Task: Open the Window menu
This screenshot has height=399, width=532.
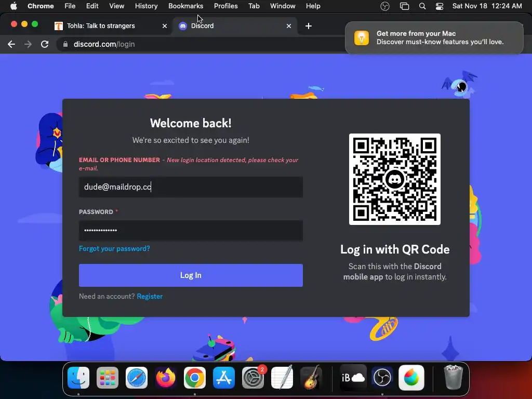Action: tap(283, 6)
